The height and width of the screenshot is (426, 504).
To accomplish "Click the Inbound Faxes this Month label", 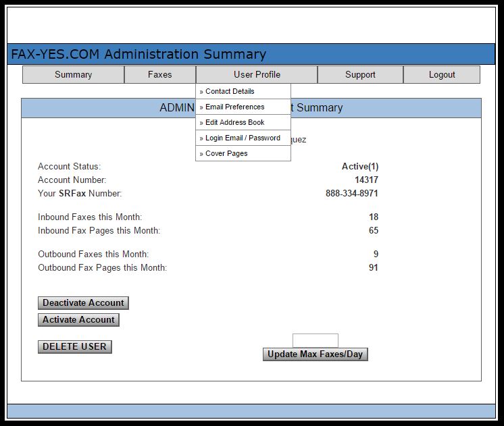I will 90,217.
